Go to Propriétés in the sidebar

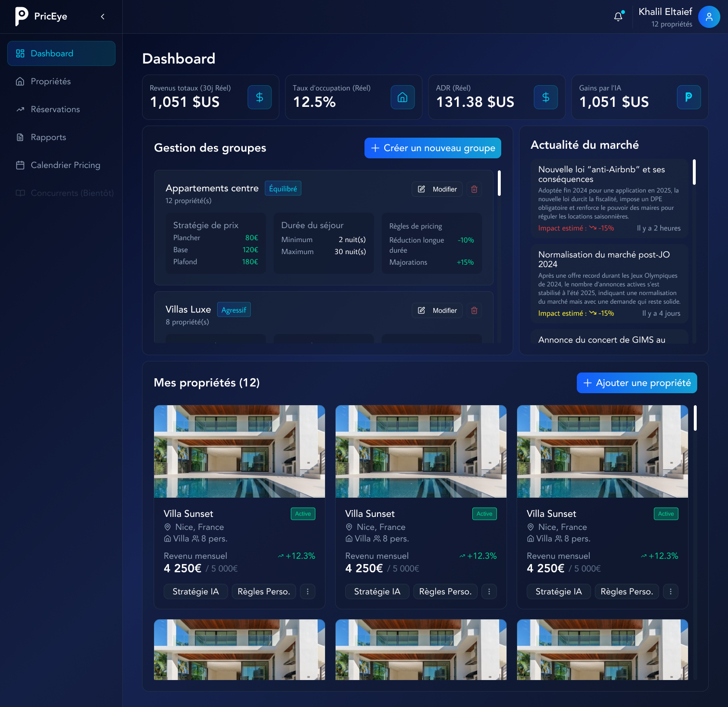(x=51, y=81)
